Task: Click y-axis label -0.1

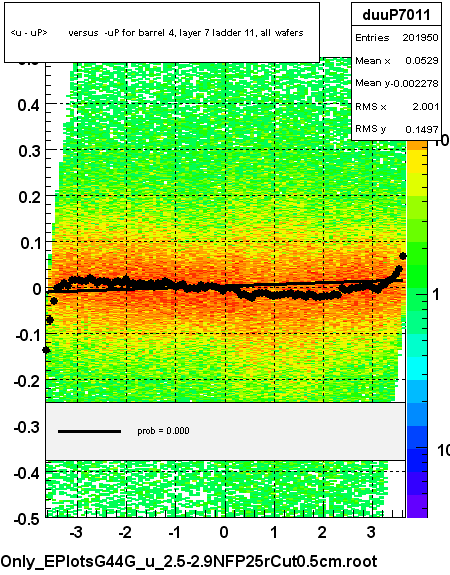Action: pos(28,335)
